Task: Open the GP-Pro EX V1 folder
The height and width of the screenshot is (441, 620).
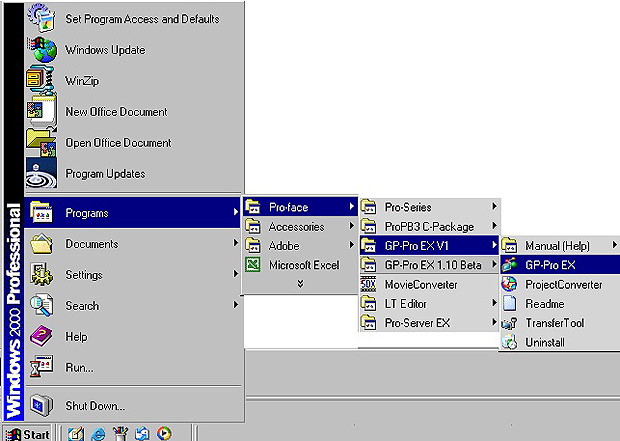Action: 429,246
